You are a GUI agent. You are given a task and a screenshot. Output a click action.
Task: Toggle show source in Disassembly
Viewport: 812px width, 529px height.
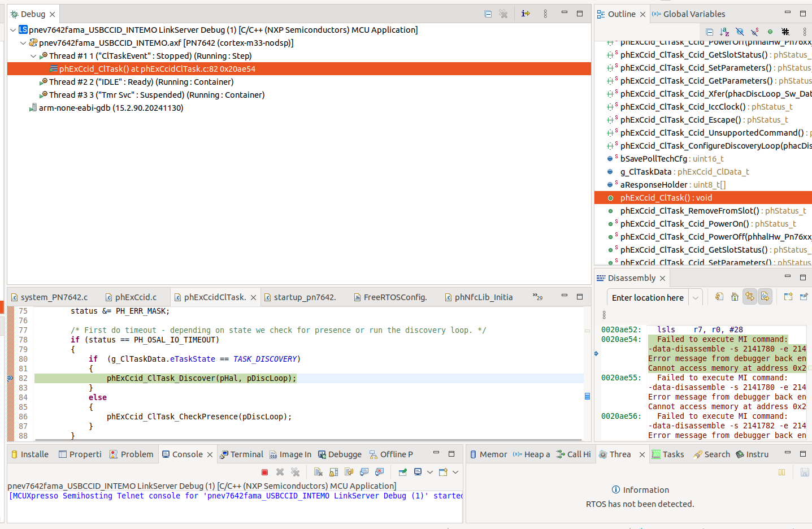pos(765,296)
